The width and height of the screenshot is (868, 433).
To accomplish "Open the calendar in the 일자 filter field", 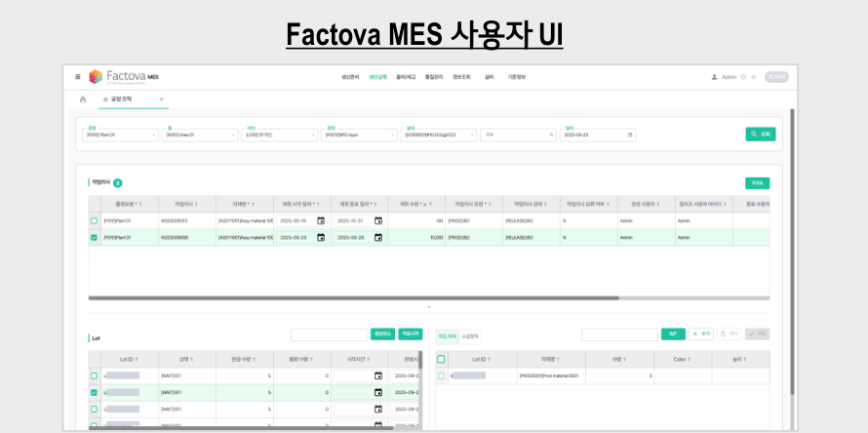I will tap(630, 135).
